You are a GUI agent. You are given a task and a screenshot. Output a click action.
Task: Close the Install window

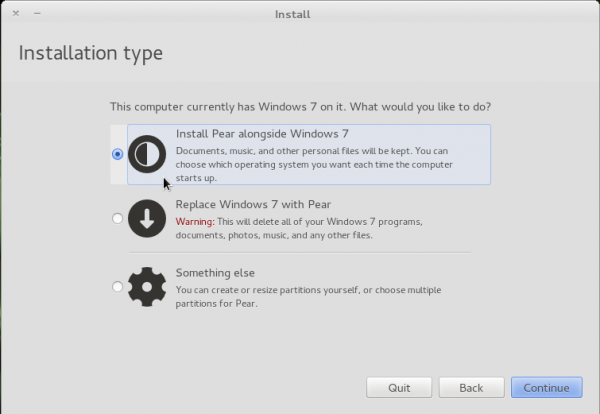(16, 13)
